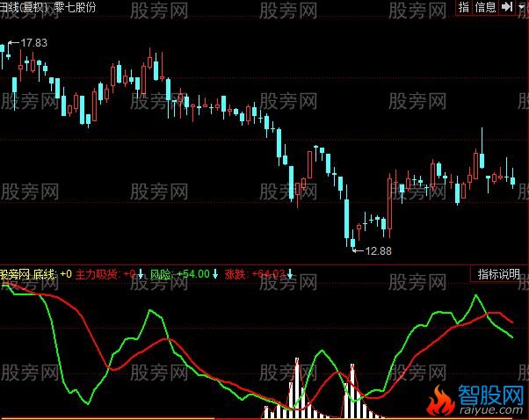Screen dimensions: 529x420
Task: Click the arrow beside 主力吸货 value
Action: (x=140, y=274)
